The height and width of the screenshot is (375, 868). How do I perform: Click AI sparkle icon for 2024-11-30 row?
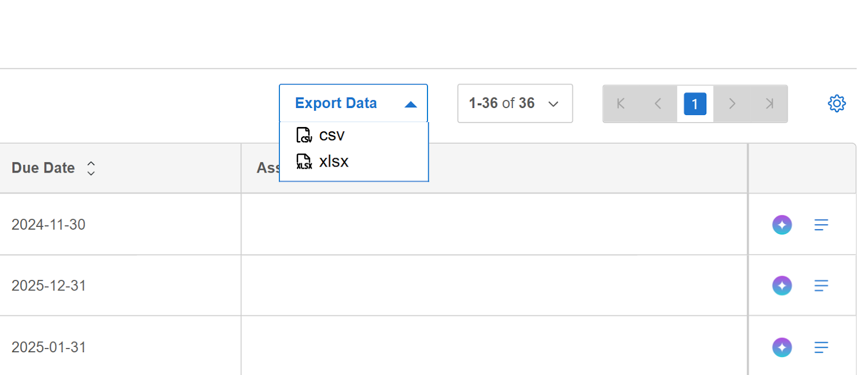pos(782,225)
